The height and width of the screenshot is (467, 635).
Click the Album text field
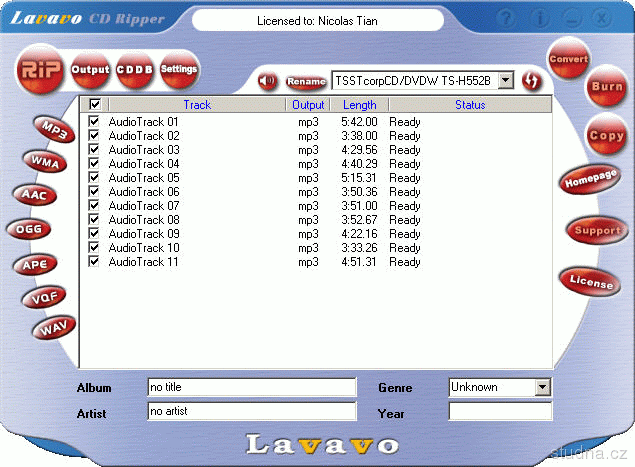[252, 387]
